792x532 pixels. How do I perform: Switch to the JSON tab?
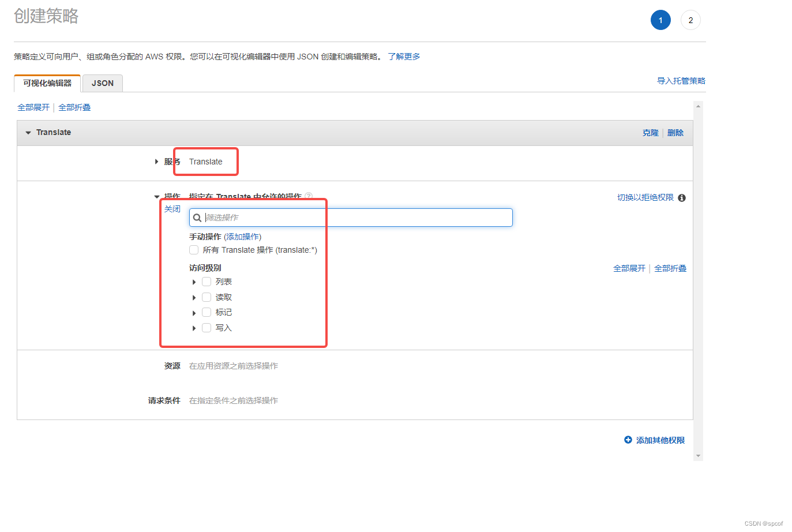103,83
